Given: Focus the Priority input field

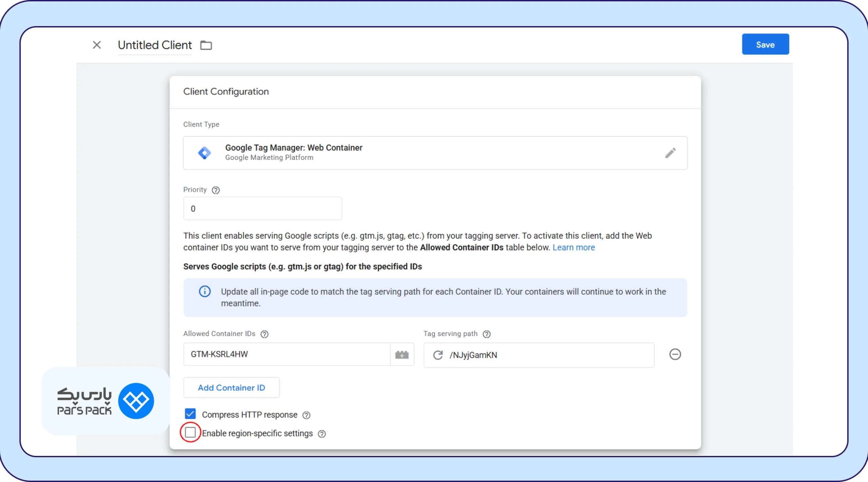Looking at the screenshot, I should (262, 208).
